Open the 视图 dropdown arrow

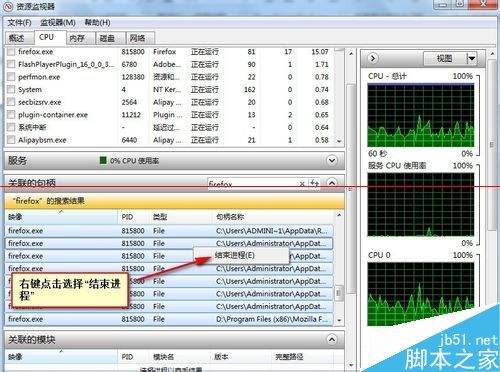[x=471, y=59]
